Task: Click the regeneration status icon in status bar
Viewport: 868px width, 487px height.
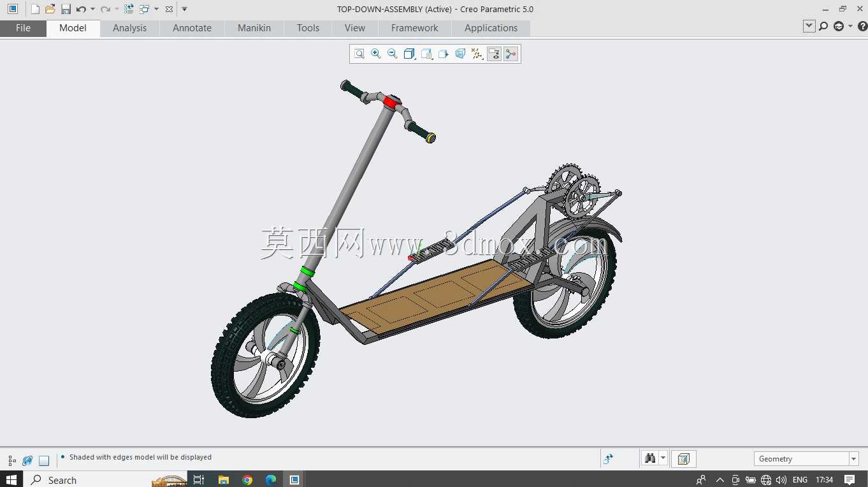Action: (609, 458)
